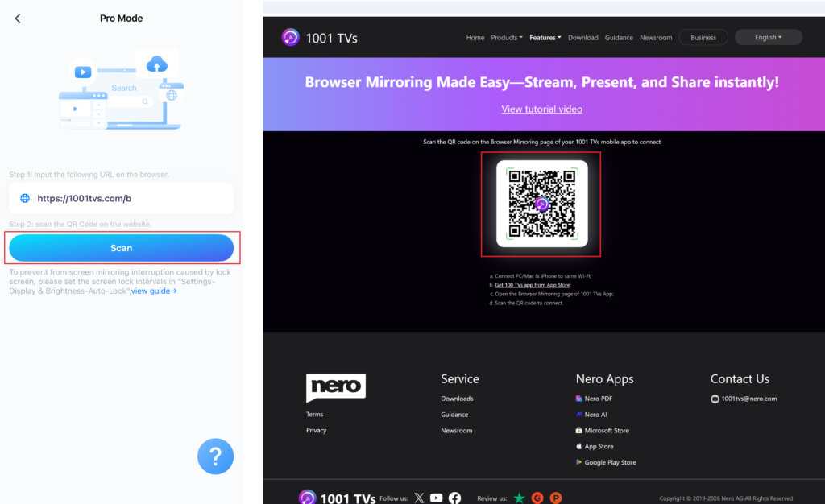This screenshot has height=504, width=825.
Task: Click the green Trustpilot star review icon
Action: pyautogui.click(x=520, y=498)
